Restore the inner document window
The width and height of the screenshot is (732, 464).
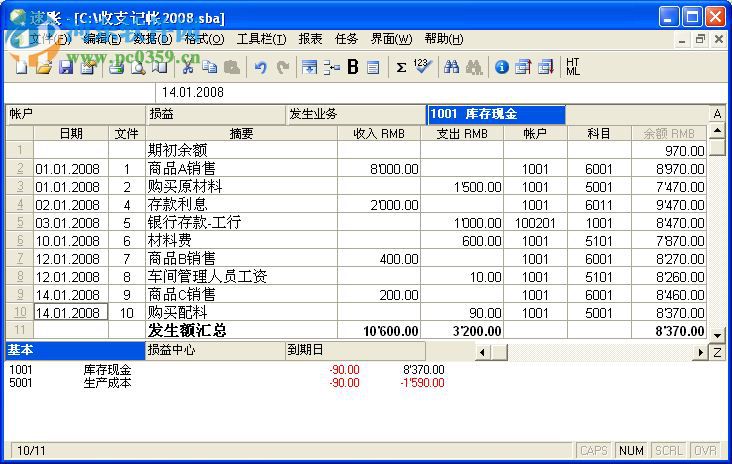[x=700, y=39]
